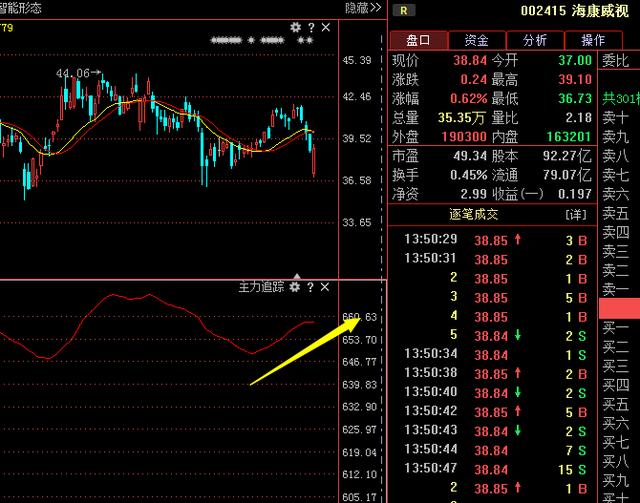The width and height of the screenshot is (640, 503).
Task: Open help question mark of 主力追踪 panel
Action: [311, 287]
